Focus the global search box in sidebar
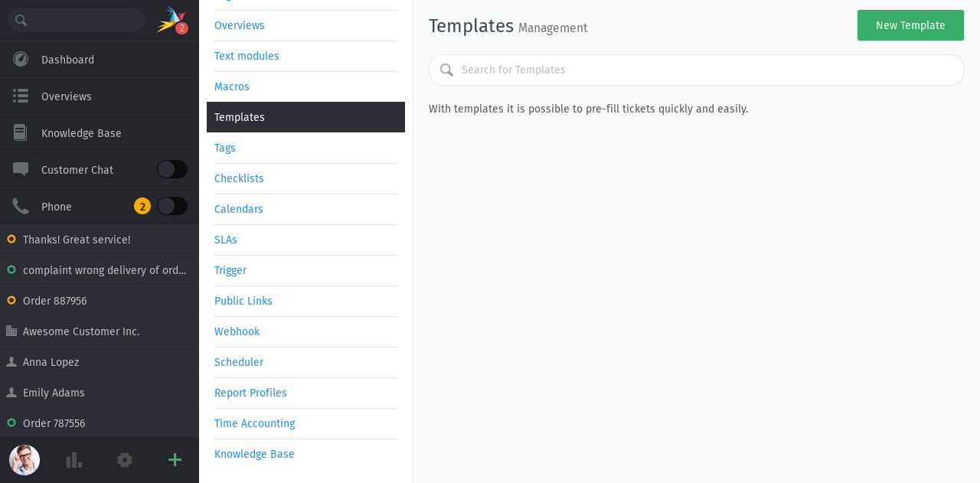The image size is (980, 483). pyautogui.click(x=77, y=20)
